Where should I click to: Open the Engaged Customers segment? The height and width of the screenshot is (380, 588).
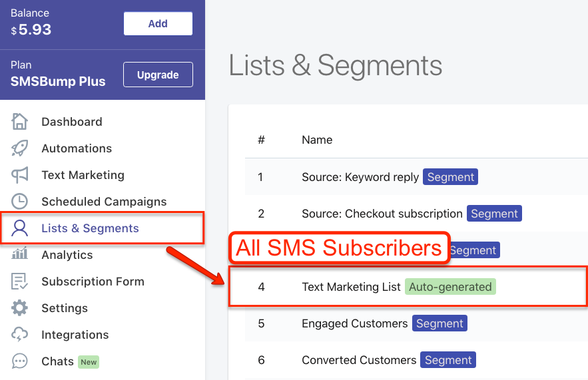(354, 323)
